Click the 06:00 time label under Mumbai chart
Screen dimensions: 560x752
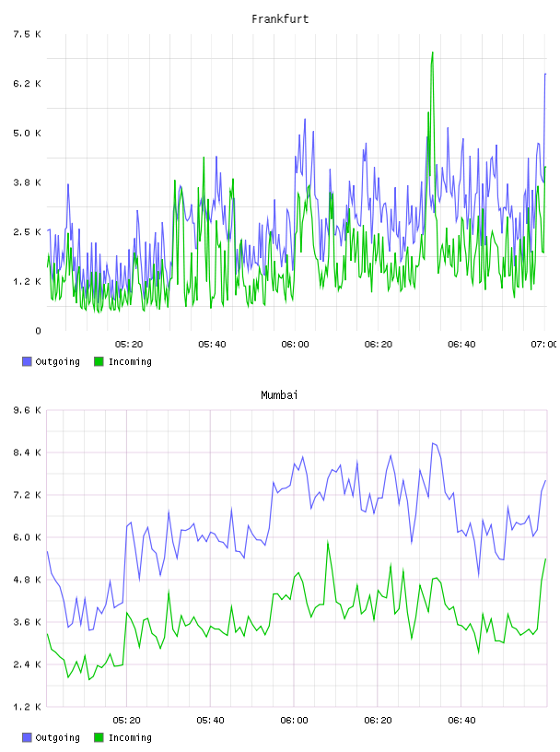tap(294, 720)
